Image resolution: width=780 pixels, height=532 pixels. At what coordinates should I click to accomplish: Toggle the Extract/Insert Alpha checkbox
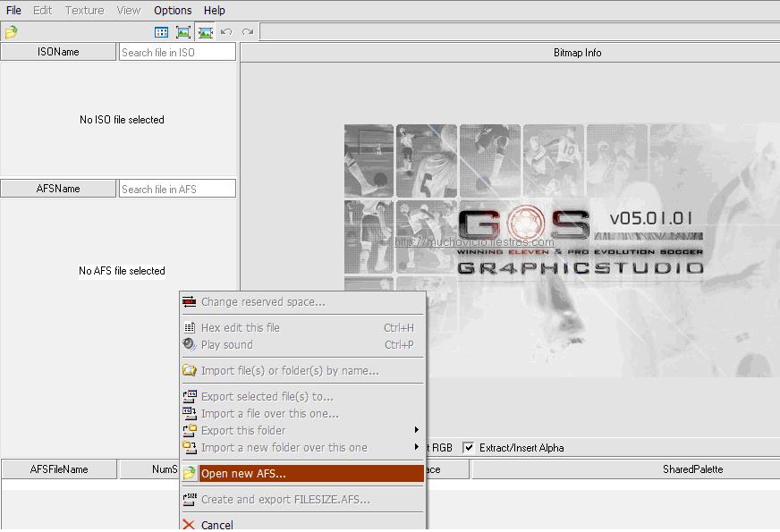click(x=468, y=448)
